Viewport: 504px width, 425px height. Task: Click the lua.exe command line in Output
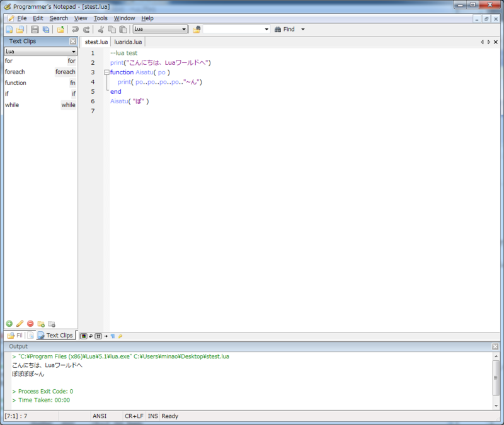[120, 356]
